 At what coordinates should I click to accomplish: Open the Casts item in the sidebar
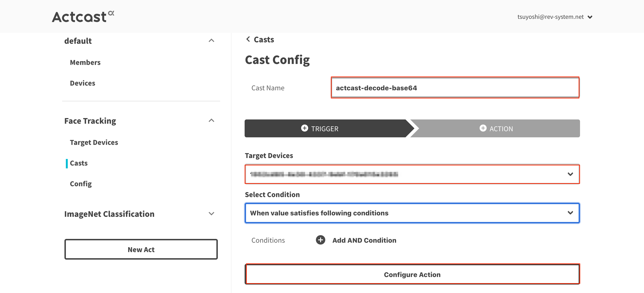[x=79, y=163]
